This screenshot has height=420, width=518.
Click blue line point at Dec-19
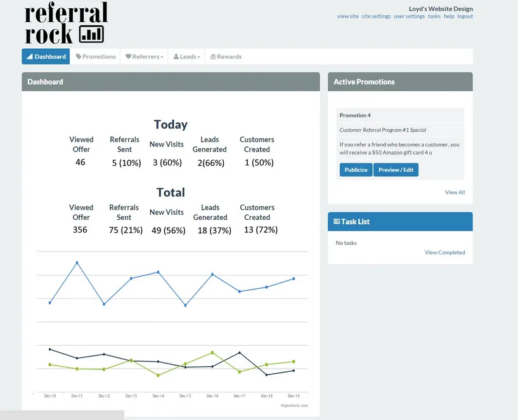(x=294, y=279)
